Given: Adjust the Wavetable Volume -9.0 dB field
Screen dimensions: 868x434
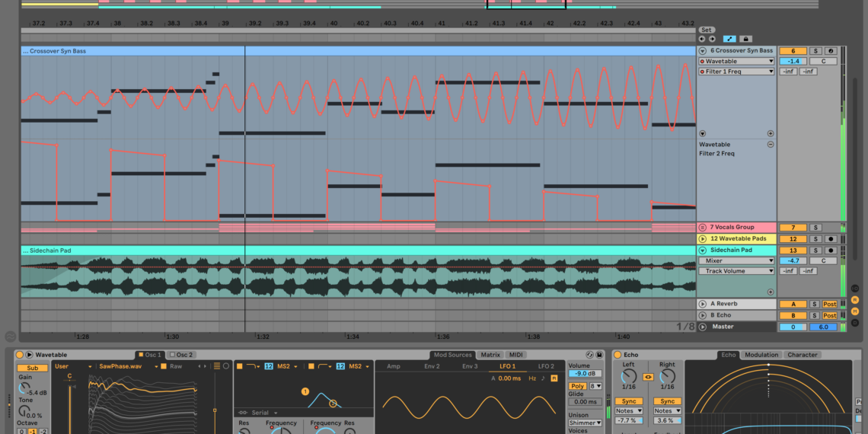Looking at the screenshot, I should pyautogui.click(x=585, y=374).
